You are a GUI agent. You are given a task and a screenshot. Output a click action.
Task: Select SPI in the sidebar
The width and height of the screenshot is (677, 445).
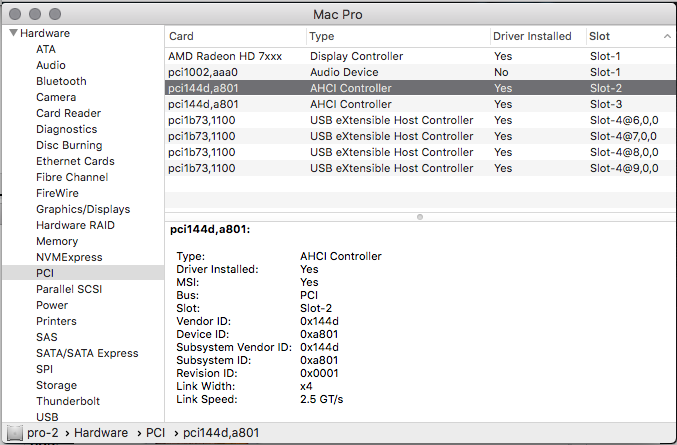pyautogui.click(x=44, y=369)
